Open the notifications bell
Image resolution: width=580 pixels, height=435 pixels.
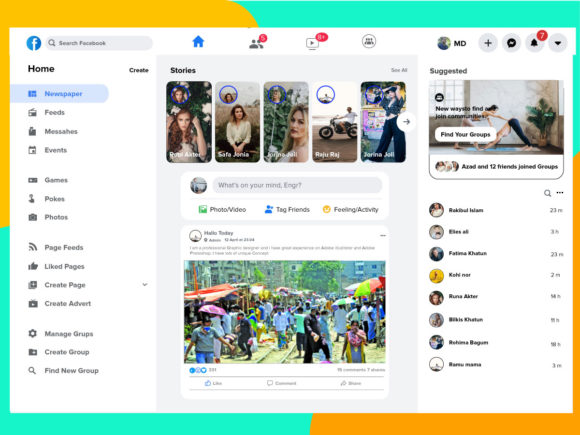534,43
